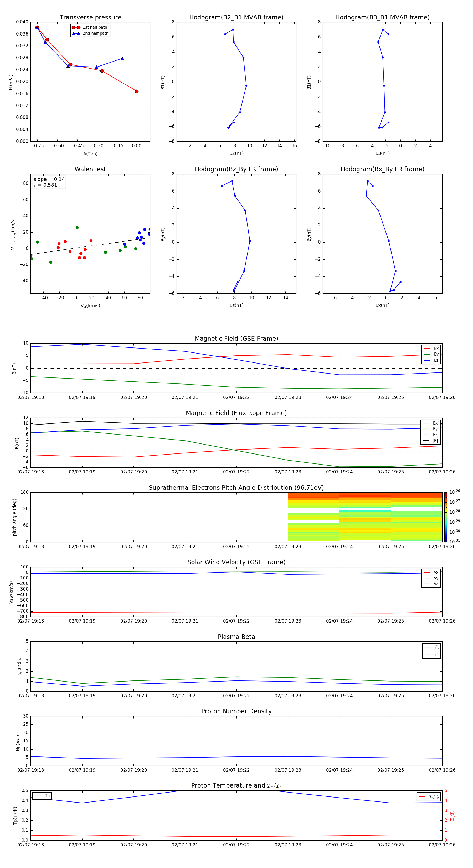
Task: Click the last blue triangle on pressure plot
Action: pos(122,59)
